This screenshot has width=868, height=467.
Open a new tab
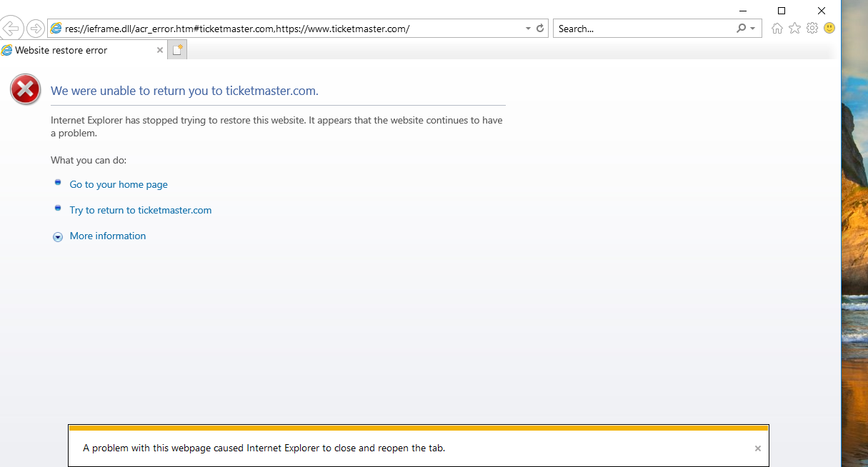pos(178,50)
